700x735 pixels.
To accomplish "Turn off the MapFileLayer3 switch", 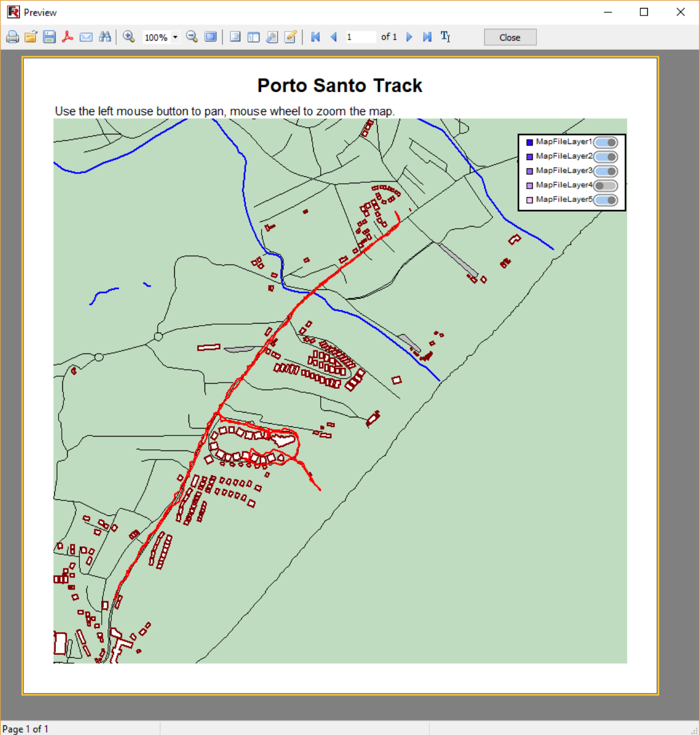I will point(606,171).
